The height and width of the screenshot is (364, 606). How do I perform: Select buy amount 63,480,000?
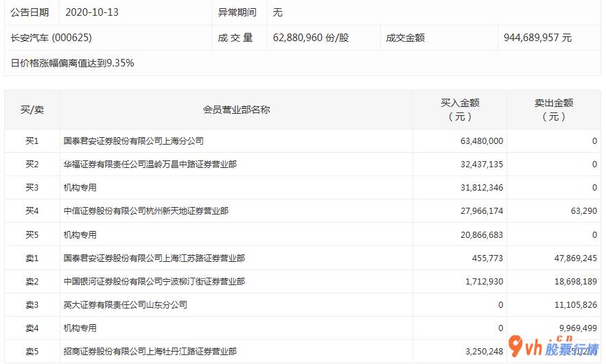(x=482, y=141)
